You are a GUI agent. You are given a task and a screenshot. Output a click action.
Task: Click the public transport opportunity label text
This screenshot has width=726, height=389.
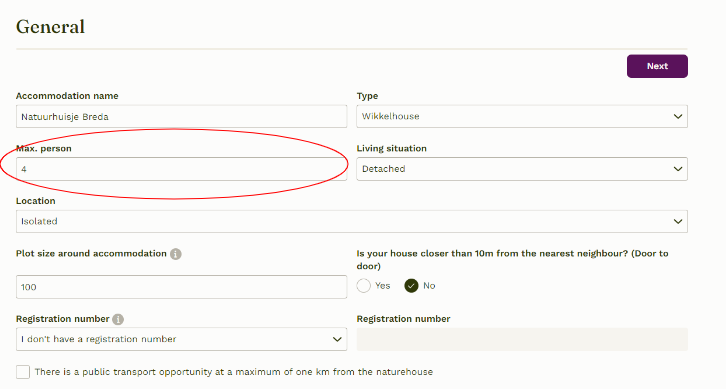coord(234,372)
